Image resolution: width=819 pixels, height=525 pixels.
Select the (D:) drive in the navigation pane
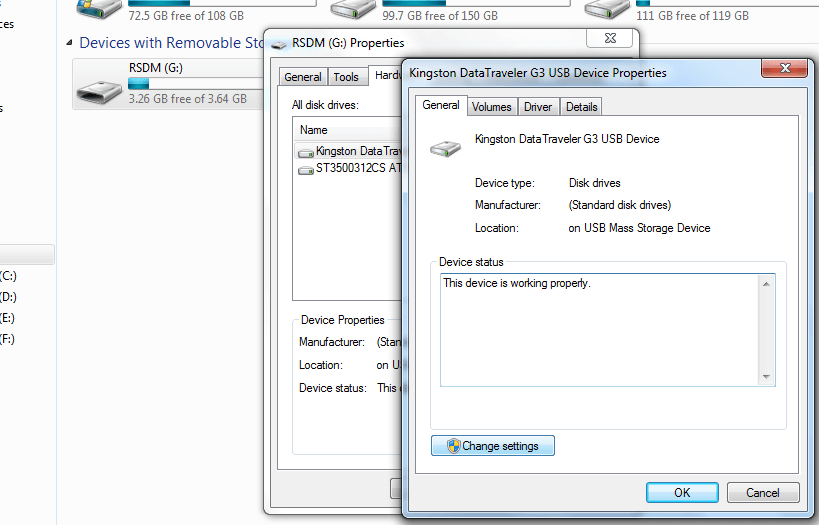8,297
